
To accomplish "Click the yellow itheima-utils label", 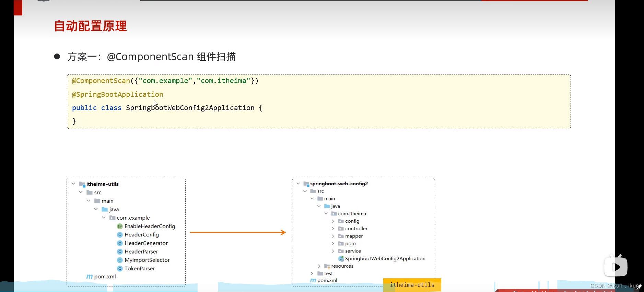I will pyautogui.click(x=412, y=285).
